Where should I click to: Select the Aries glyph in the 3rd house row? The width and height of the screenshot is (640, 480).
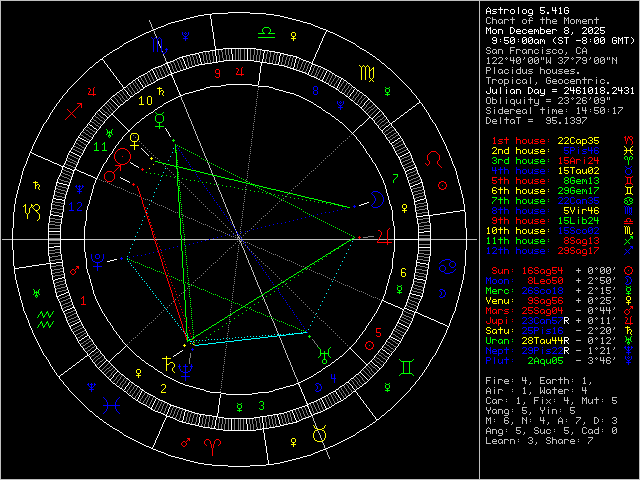pos(628,161)
